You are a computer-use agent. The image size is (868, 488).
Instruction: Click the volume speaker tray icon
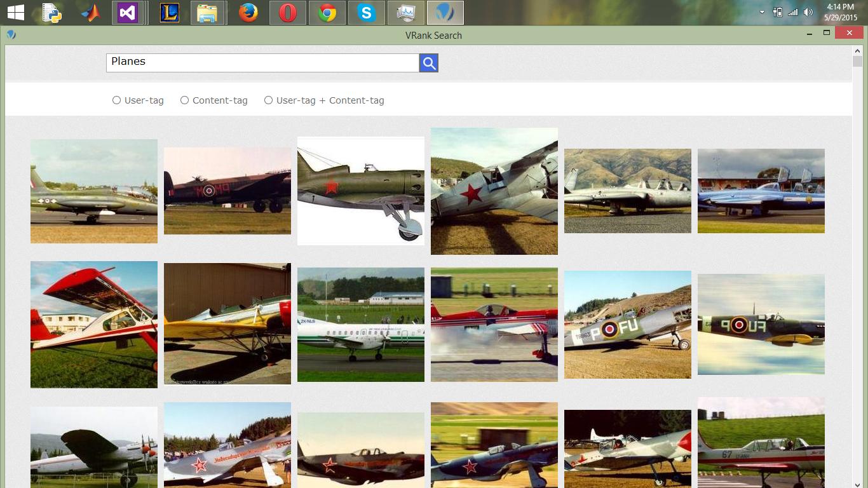click(808, 13)
